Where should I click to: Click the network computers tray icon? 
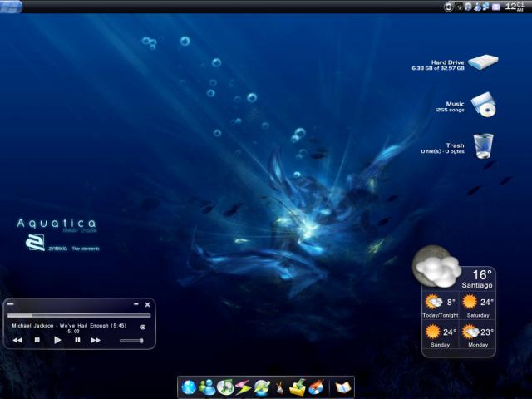point(486,7)
